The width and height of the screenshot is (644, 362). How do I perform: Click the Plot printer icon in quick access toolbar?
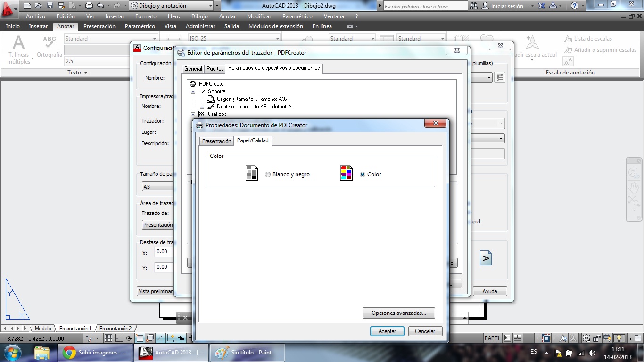[89, 6]
